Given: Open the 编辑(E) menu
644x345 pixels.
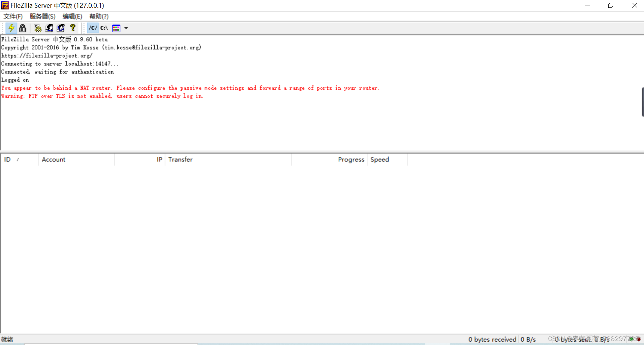Looking at the screenshot, I should tap(72, 17).
